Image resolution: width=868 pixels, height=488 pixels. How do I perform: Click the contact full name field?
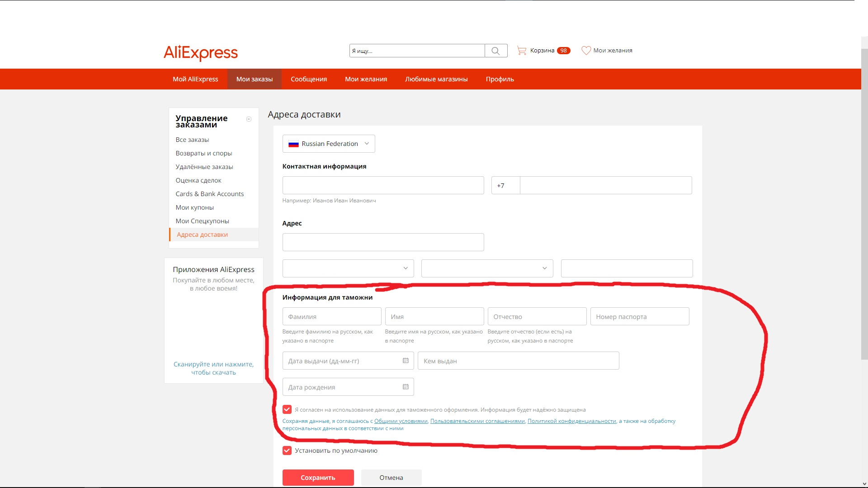pos(383,185)
